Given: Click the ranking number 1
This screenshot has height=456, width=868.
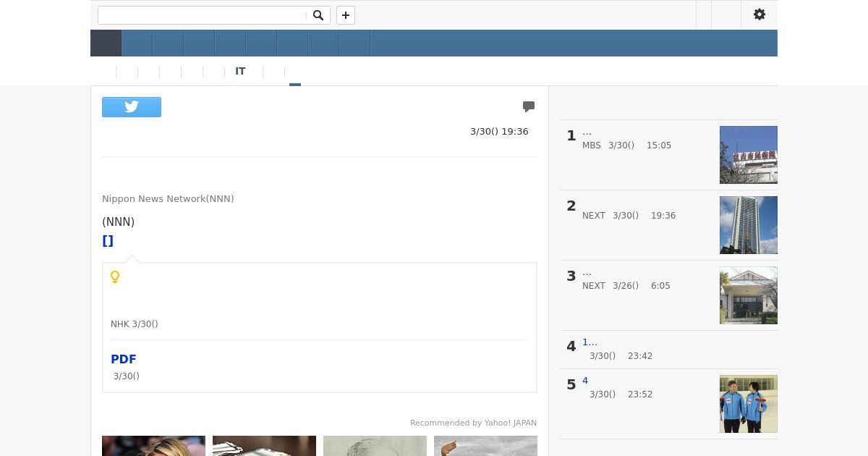Looking at the screenshot, I should tap(571, 135).
